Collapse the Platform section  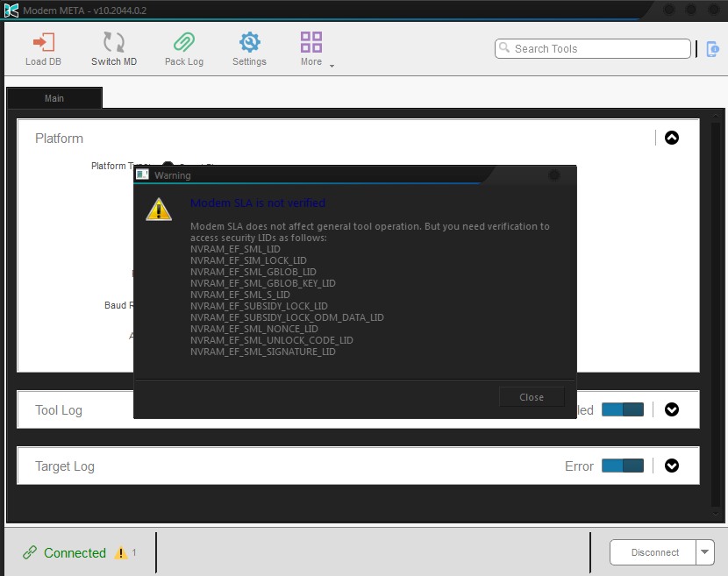point(671,138)
